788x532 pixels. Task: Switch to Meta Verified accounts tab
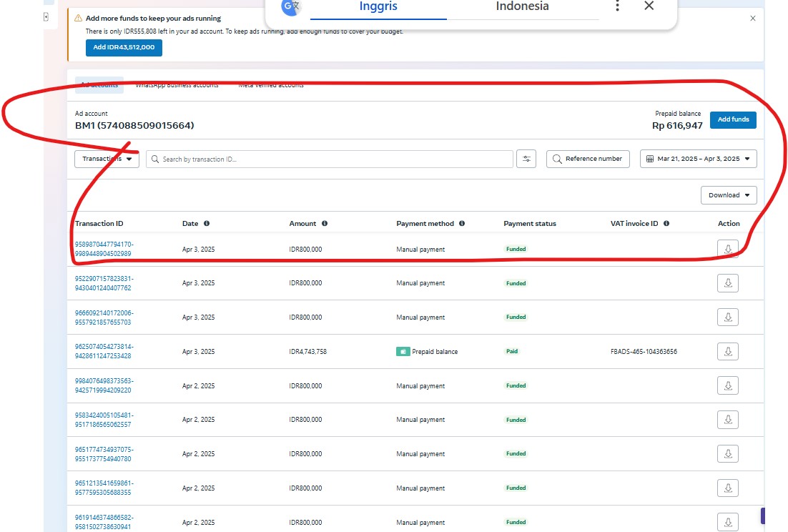[x=271, y=85]
